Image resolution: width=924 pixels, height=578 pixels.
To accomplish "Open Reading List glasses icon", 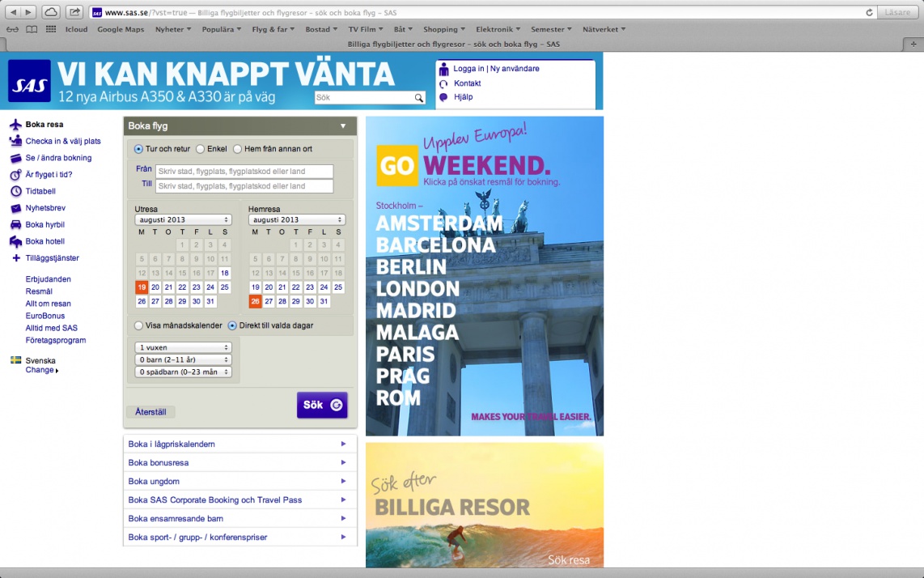I will [x=12, y=29].
